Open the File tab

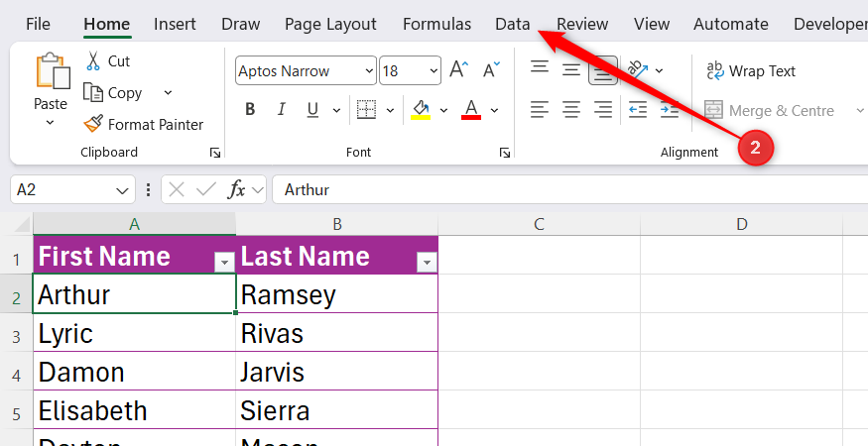coord(38,24)
